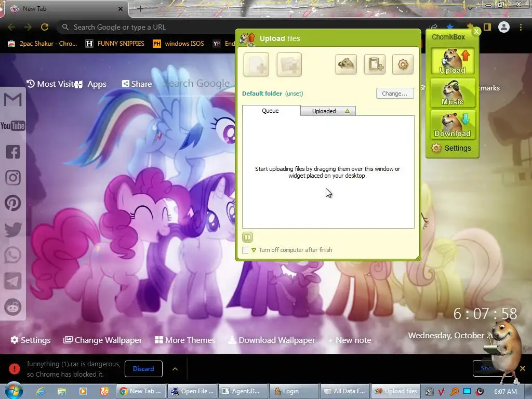Pause the upload queue
Screen dimensions: 532x399
point(247,237)
